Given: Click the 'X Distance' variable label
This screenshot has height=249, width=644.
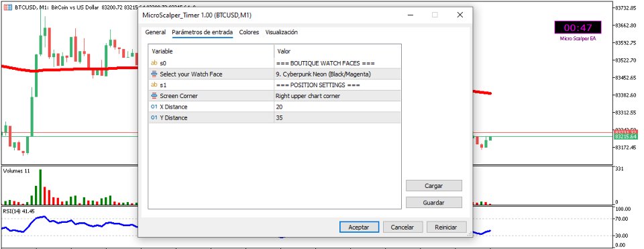Looking at the screenshot, I should (x=173, y=107).
